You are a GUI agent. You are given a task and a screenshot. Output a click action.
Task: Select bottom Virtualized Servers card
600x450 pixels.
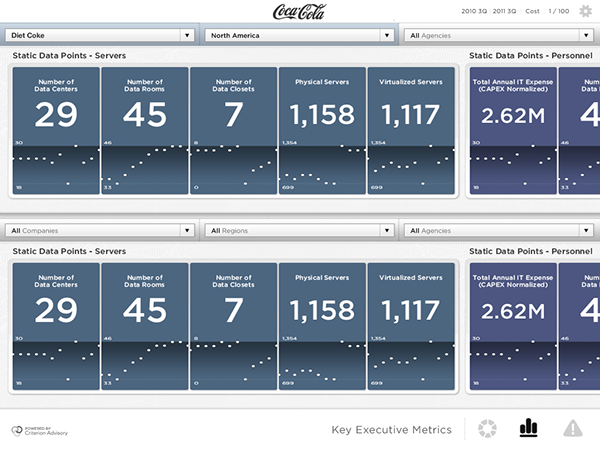pyautogui.click(x=411, y=326)
